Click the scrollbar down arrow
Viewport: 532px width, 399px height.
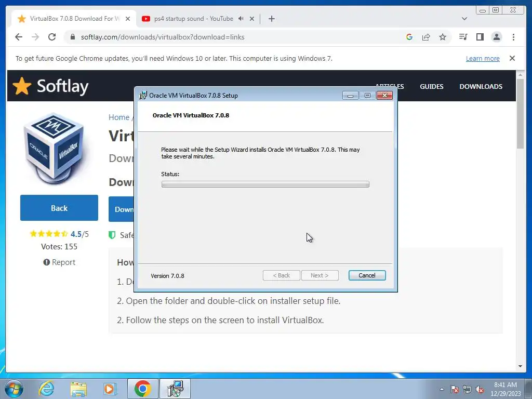tap(520, 366)
